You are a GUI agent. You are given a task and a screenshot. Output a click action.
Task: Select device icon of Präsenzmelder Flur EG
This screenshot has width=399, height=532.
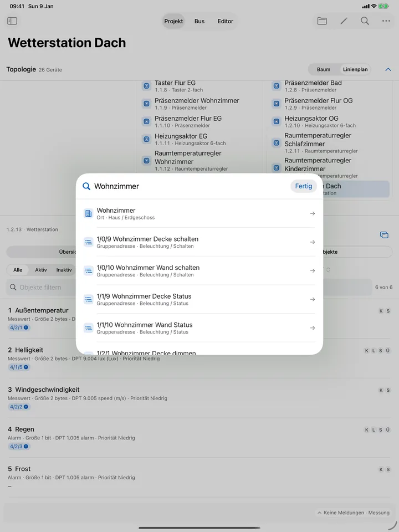146,121
